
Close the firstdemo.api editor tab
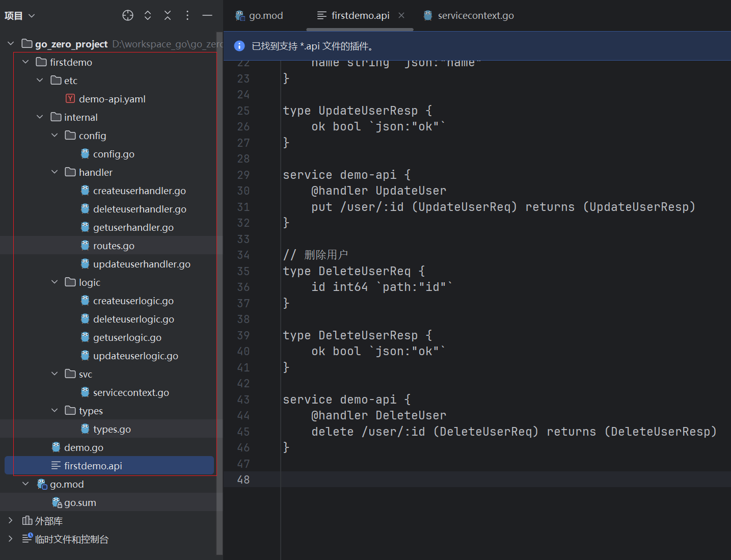tap(401, 15)
